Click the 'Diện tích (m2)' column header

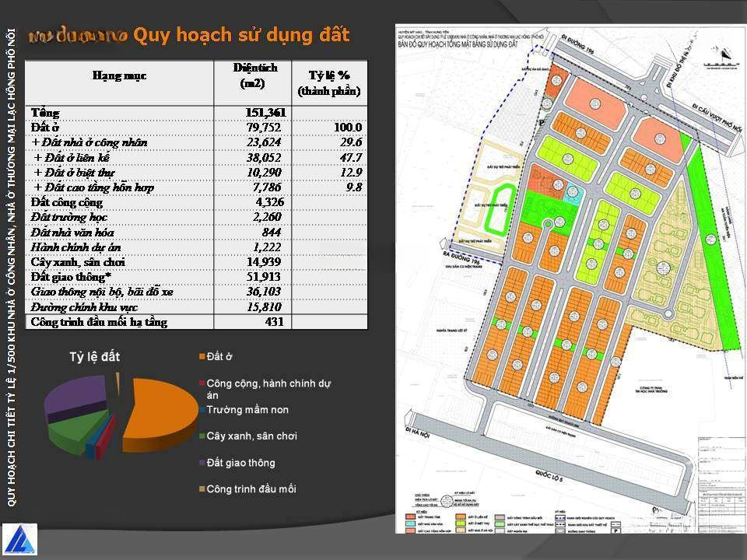[x=253, y=75]
